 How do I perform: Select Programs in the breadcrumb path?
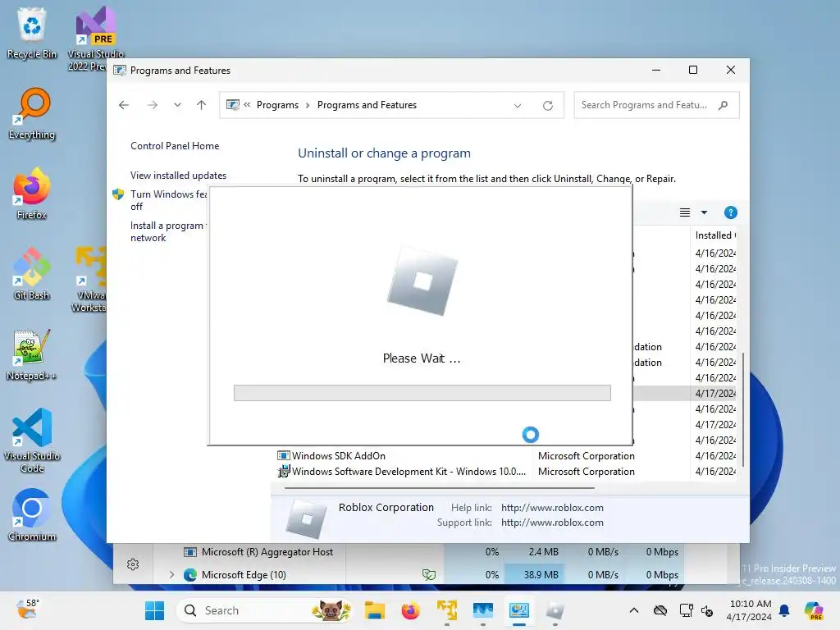(x=277, y=105)
